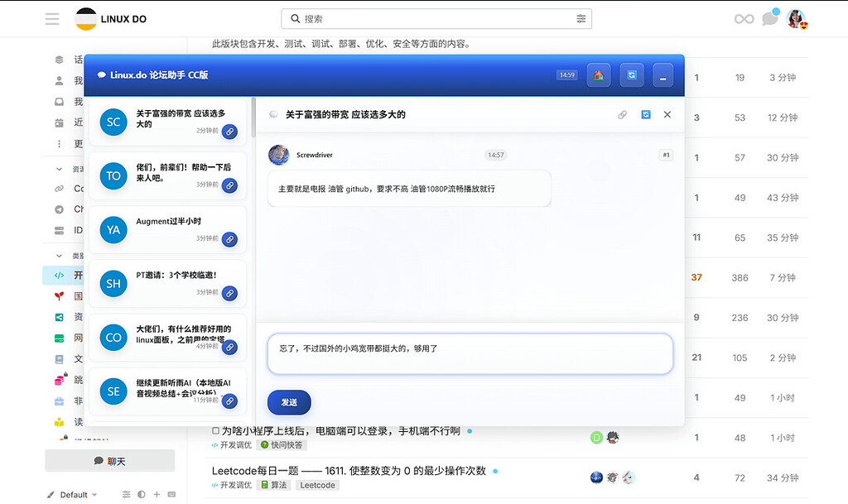Click orange reply count 37
This screenshot has height=504, width=848.
[x=696, y=278]
